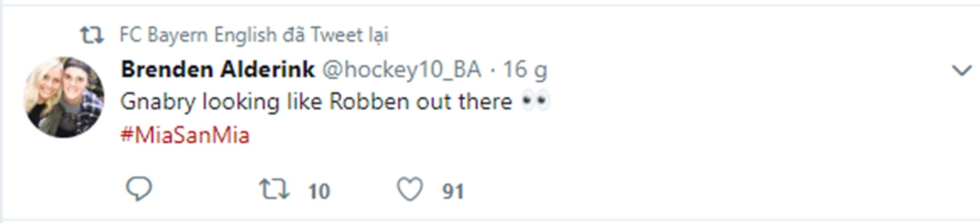Click the like count of 91
980x223 pixels.
pyautogui.click(x=453, y=191)
